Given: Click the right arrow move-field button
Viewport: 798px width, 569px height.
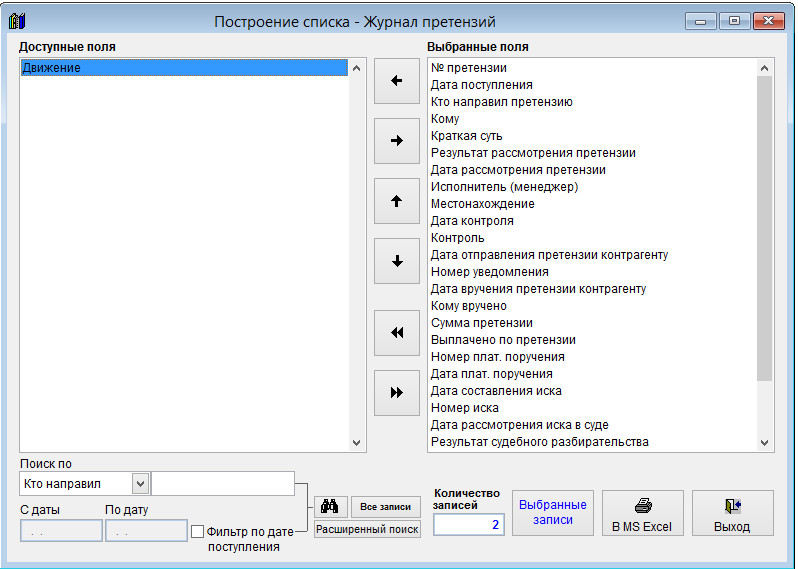Looking at the screenshot, I should tap(396, 141).
